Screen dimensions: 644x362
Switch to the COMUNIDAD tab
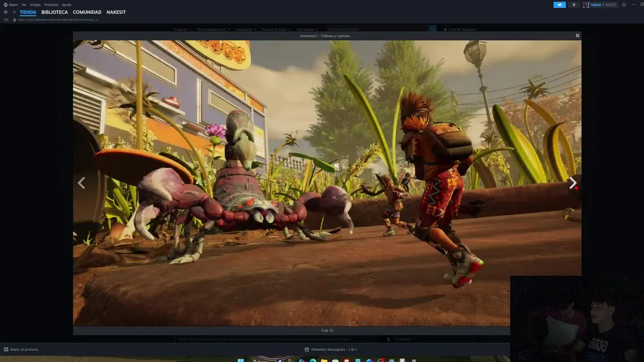pyautogui.click(x=87, y=12)
